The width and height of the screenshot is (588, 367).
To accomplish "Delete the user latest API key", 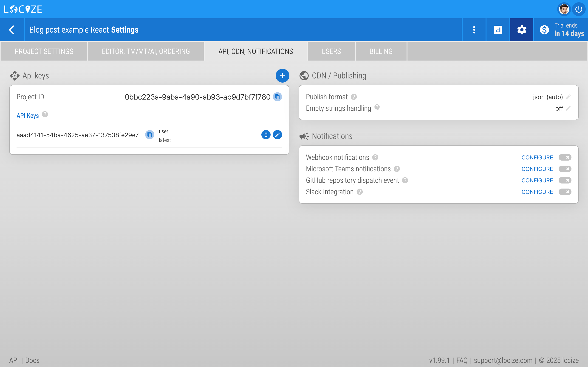I will [x=266, y=135].
